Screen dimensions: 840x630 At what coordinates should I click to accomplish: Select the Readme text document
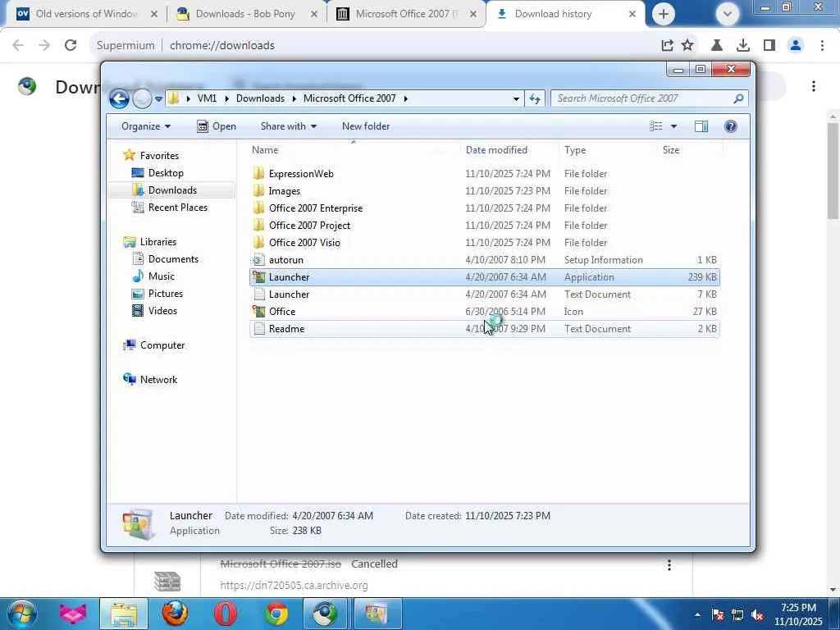pos(484,328)
